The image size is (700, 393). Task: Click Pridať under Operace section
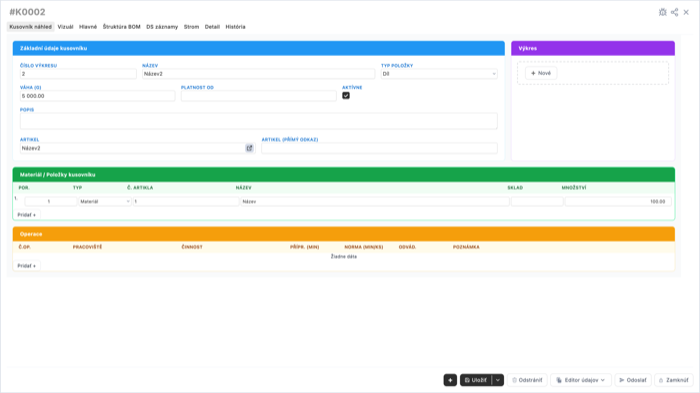[x=27, y=266]
